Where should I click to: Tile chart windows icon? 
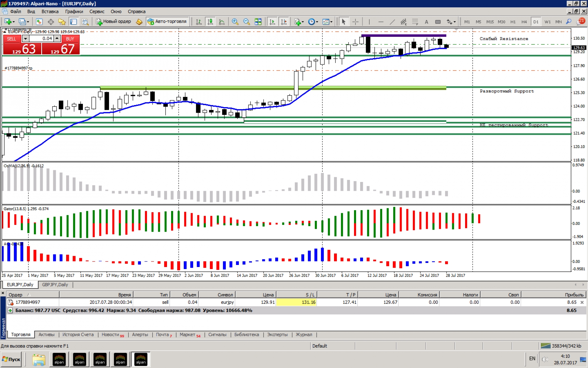tap(258, 22)
